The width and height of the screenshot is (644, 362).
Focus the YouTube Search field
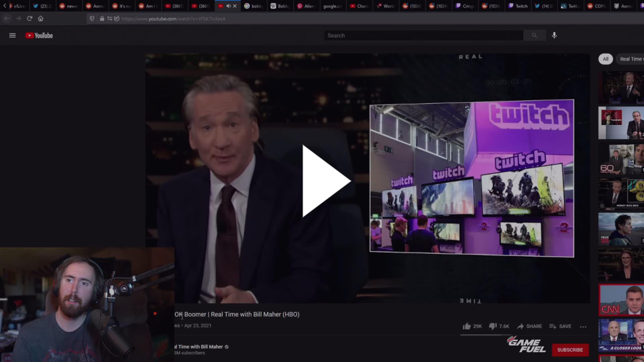coord(423,36)
